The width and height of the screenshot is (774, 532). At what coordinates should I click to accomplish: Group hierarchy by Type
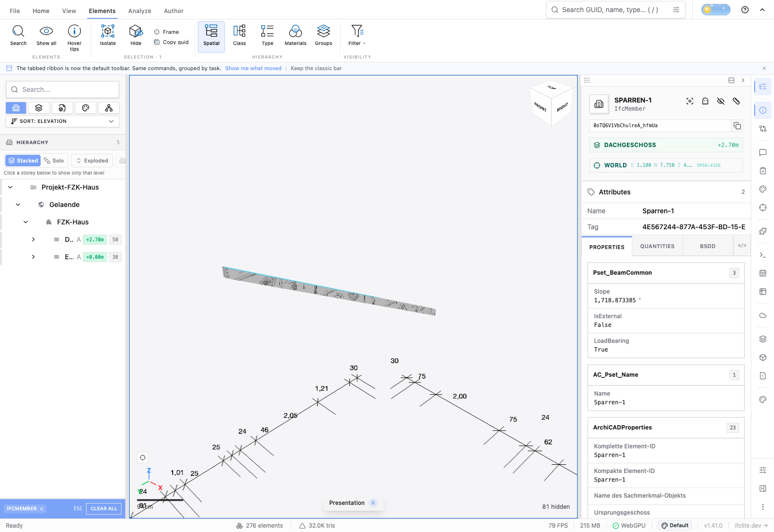click(x=268, y=36)
